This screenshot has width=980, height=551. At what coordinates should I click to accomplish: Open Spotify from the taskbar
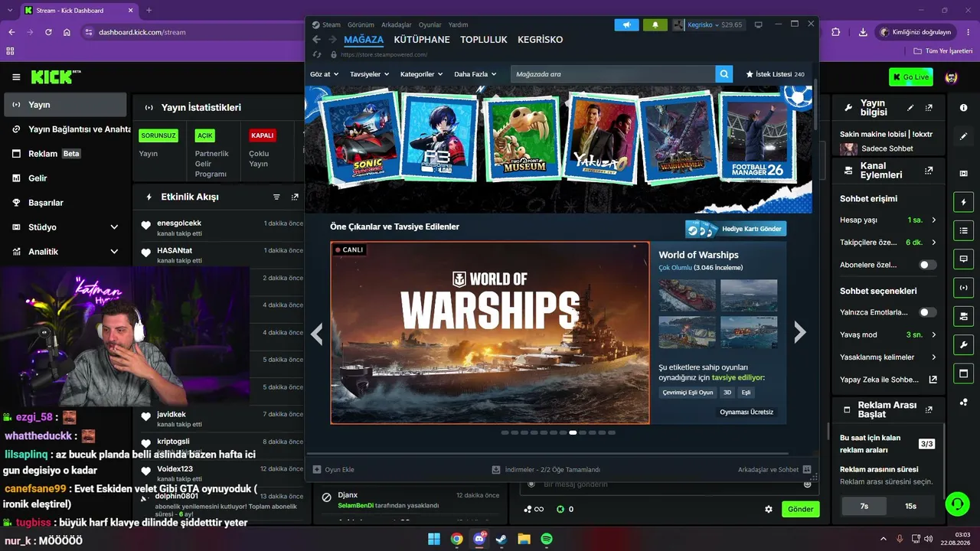point(547,539)
